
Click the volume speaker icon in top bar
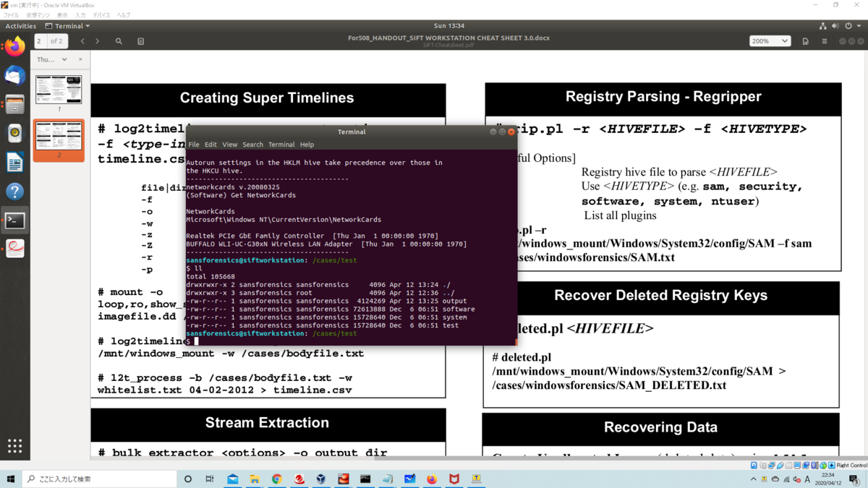pyautogui.click(x=835, y=26)
